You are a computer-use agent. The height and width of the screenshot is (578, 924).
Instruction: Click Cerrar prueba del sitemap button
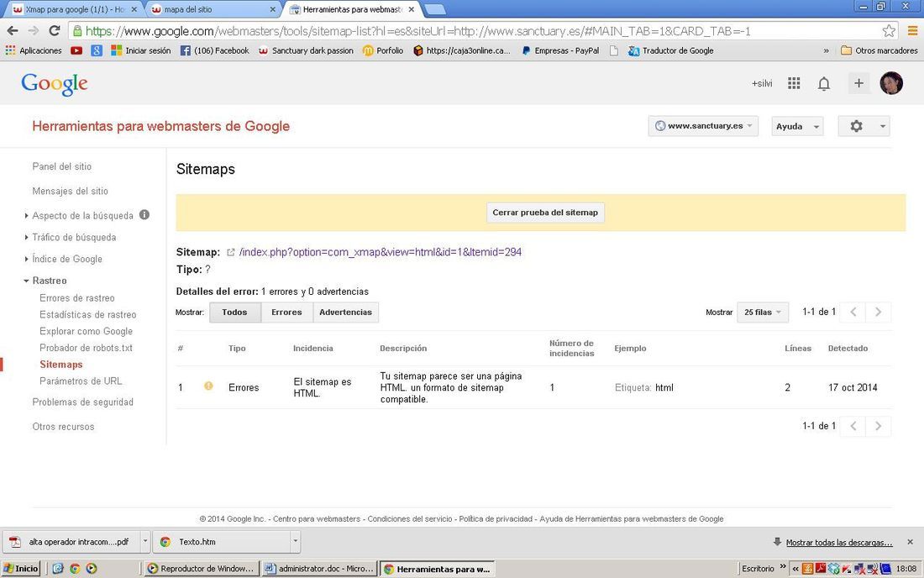coord(545,213)
